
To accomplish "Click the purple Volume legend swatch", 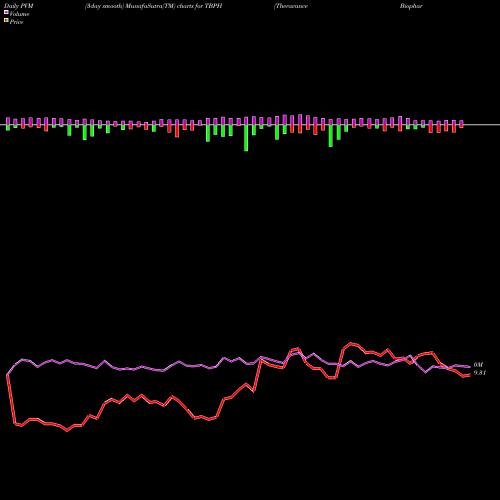I will tap(6, 12).
